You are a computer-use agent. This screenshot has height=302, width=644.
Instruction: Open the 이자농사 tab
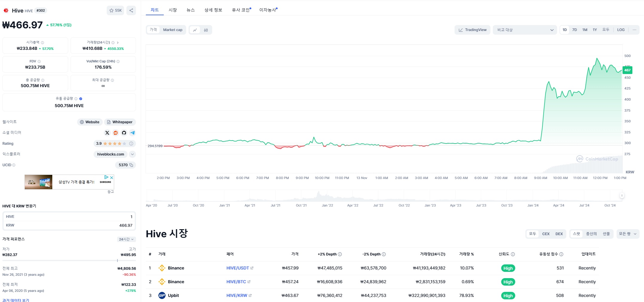tap(268, 10)
